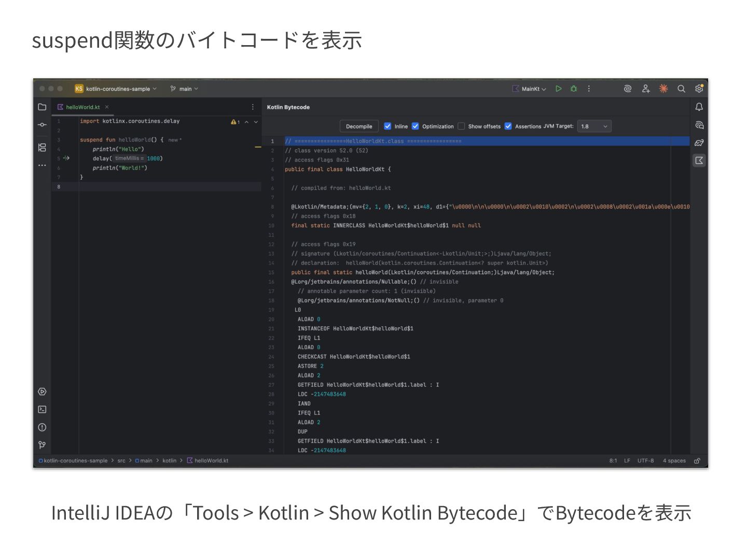Click the orange starburst icon in toolbar

pos(663,89)
